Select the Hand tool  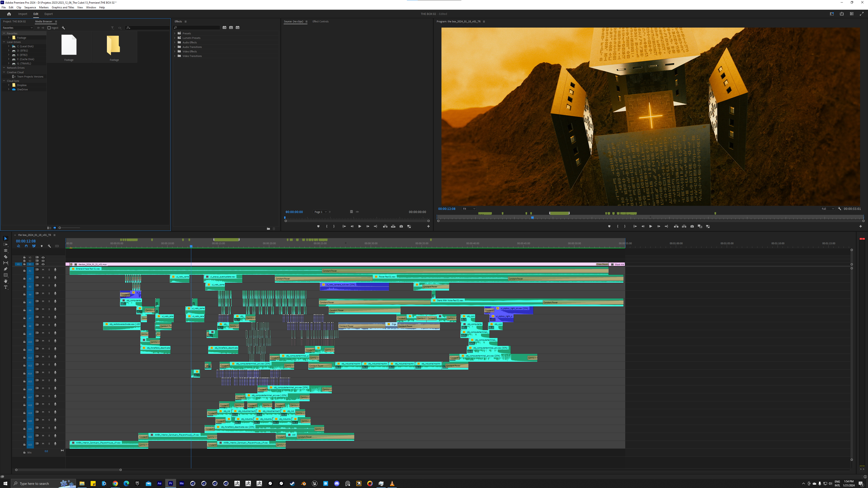[x=5, y=281]
